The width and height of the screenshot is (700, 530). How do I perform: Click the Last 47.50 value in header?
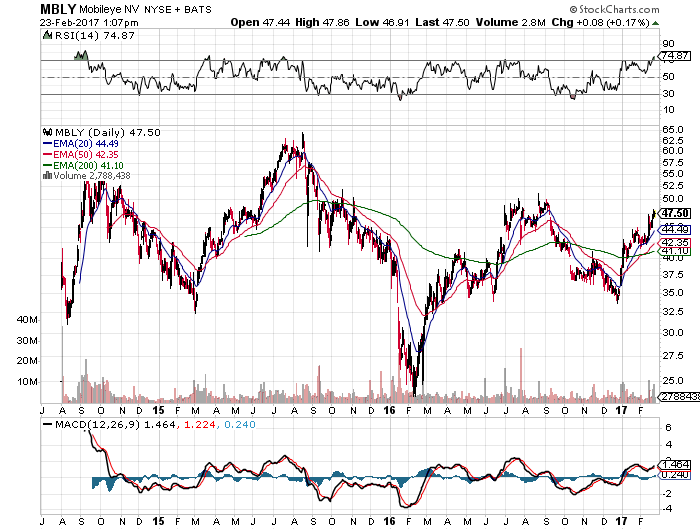click(x=442, y=22)
